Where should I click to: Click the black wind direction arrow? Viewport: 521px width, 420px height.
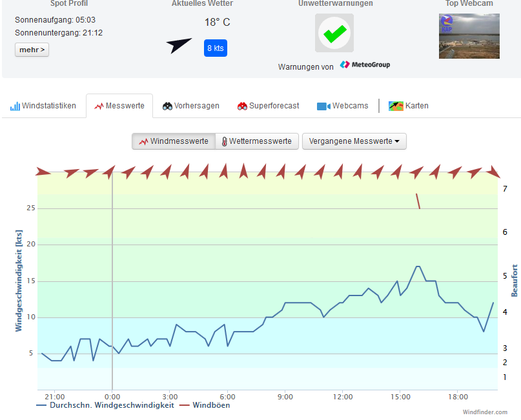[x=179, y=45]
